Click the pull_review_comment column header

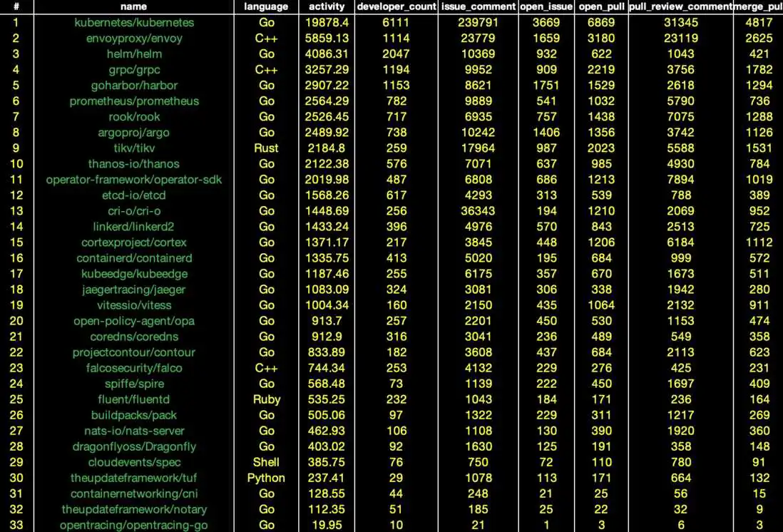point(680,6)
